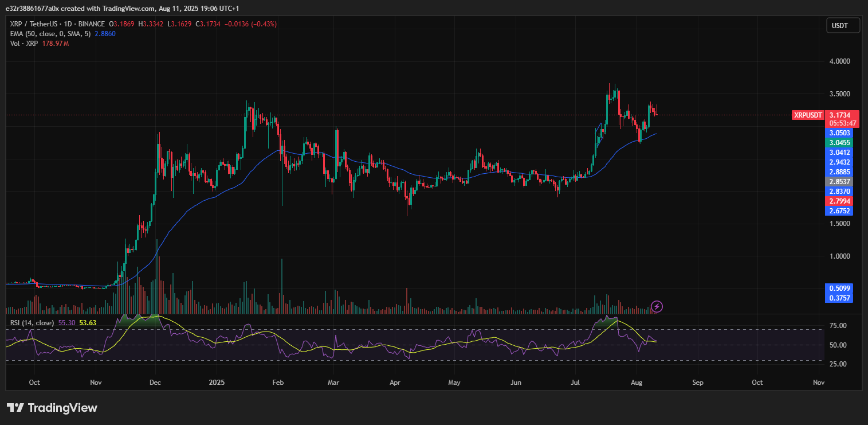Click the 75.00 RSI axis label
868x425 pixels.
pos(838,326)
